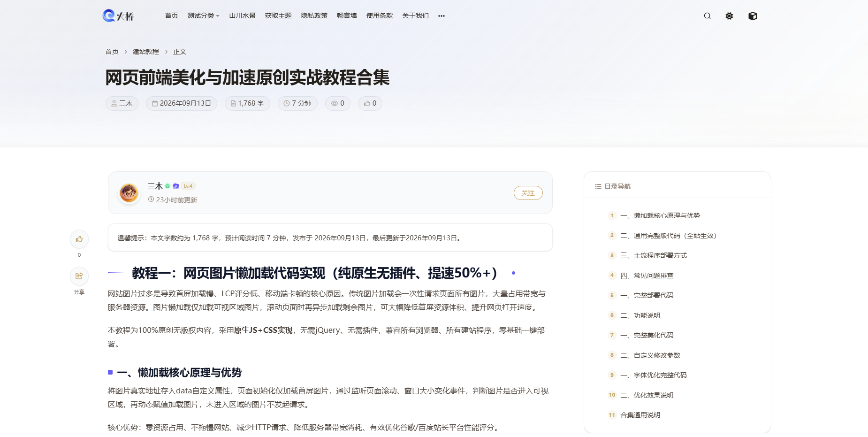Expand the 测试分类 dropdown menu
Image resolution: width=868 pixels, height=437 pixels.
[x=203, y=16]
